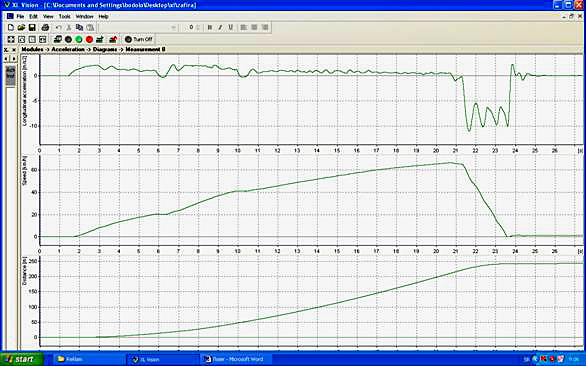
Task: Click the Diagrams breadcrumb text
Action: tap(105, 49)
